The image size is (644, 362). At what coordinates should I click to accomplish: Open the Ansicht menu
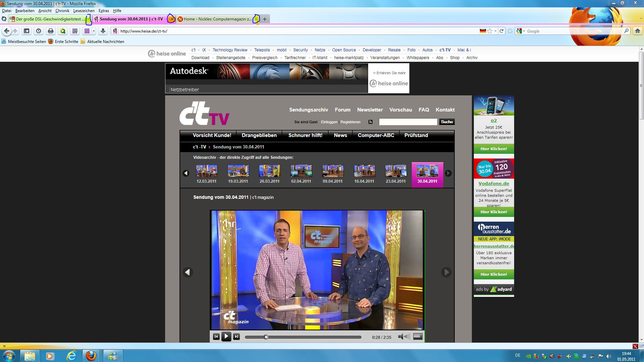(x=45, y=11)
